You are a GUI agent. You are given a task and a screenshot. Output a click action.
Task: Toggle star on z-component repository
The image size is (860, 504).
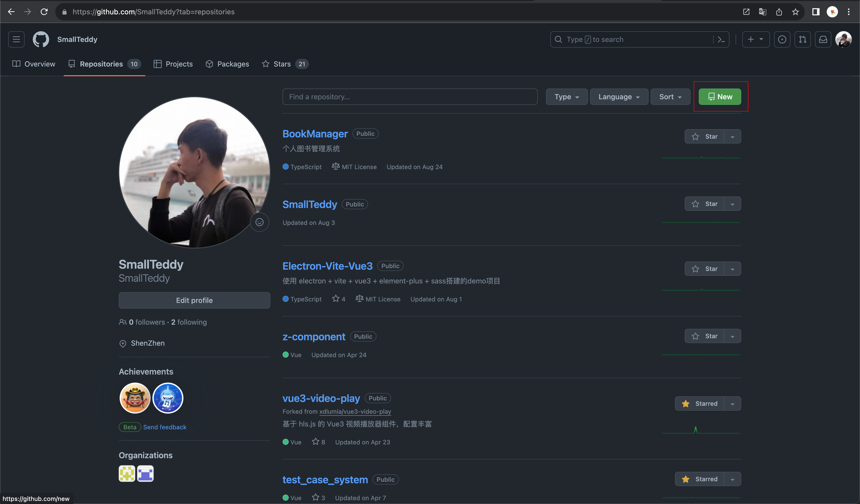point(705,336)
